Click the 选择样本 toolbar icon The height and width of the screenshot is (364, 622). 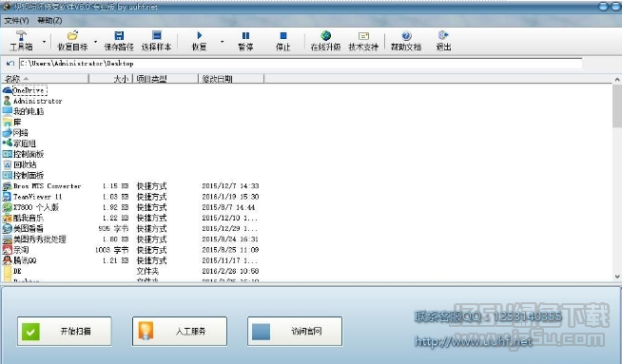click(157, 36)
